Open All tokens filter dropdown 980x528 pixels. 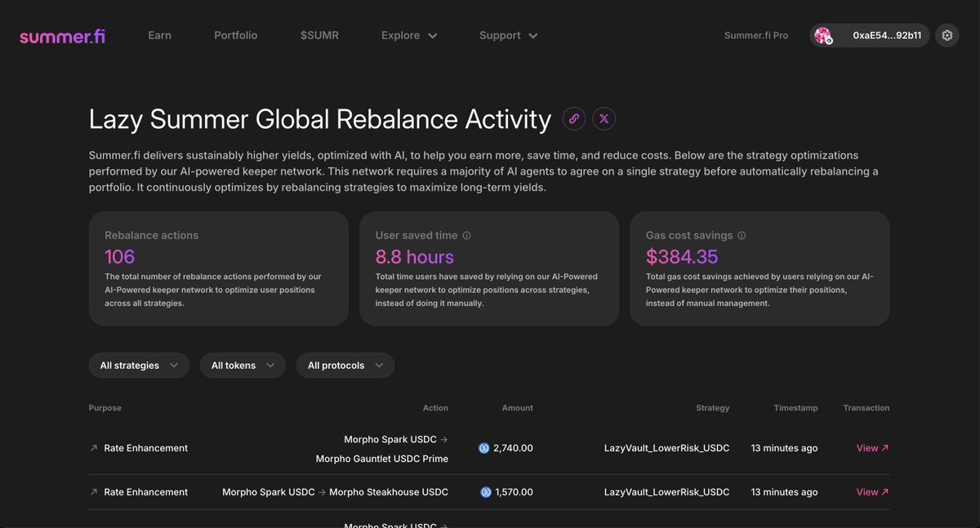click(243, 366)
